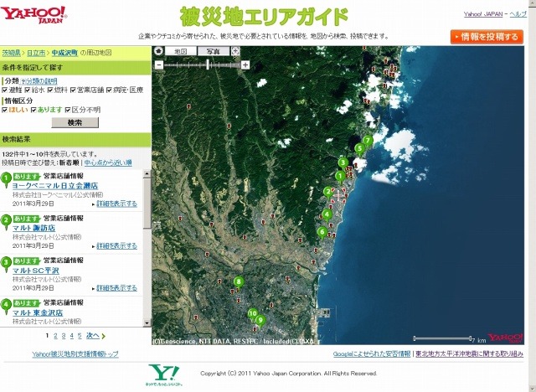Toggle the 給水 category checkbox
Screen dimensions: 536x392
[28, 90]
